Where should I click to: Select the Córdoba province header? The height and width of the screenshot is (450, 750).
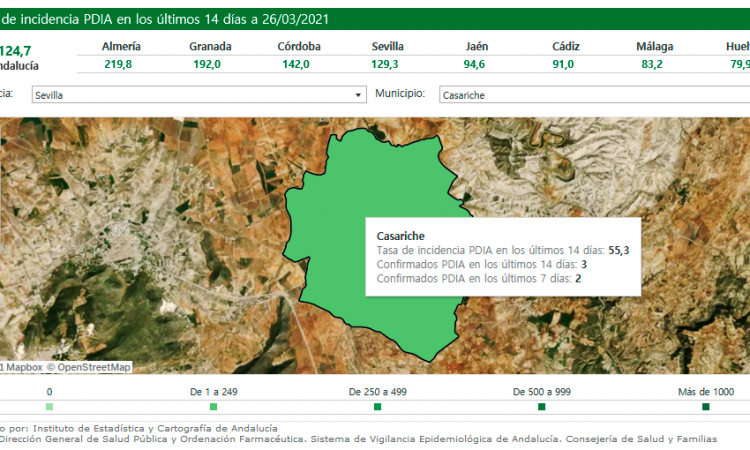coord(299,47)
